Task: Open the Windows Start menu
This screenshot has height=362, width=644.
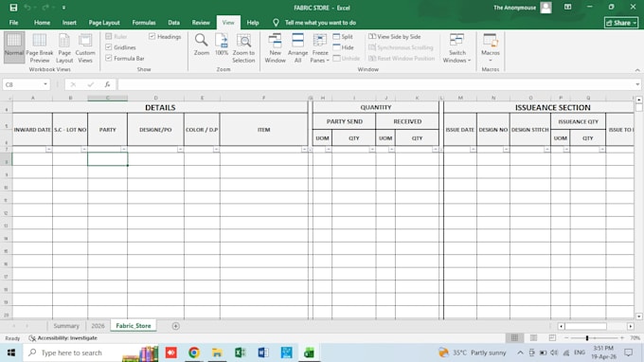Action: [11, 353]
